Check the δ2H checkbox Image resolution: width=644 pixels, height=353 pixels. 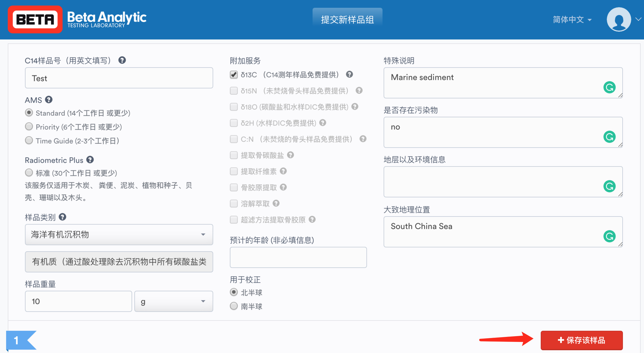[234, 123]
